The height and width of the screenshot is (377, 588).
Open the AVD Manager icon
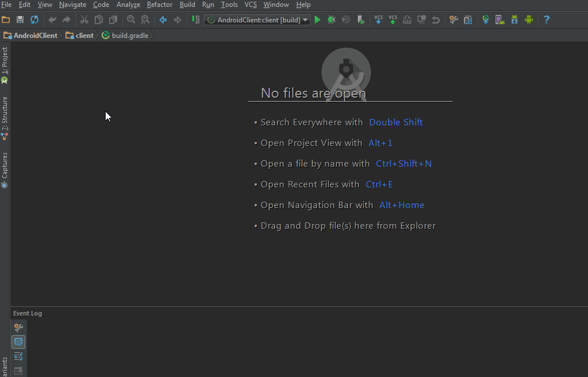click(x=500, y=20)
